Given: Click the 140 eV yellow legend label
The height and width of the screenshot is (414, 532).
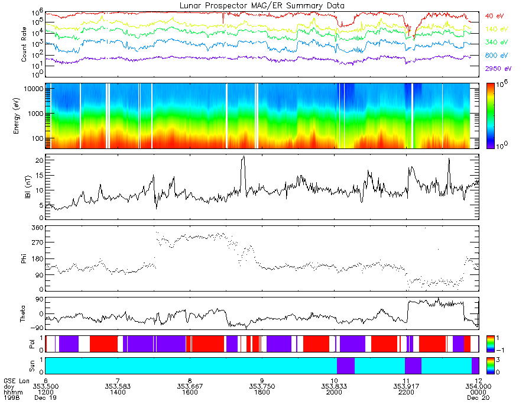Looking at the screenshot, I should [497, 29].
